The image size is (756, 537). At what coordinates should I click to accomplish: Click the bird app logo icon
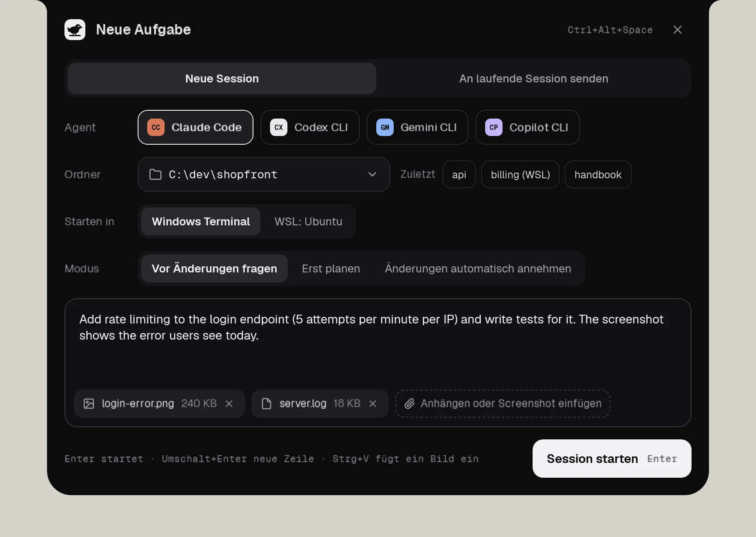pos(75,30)
